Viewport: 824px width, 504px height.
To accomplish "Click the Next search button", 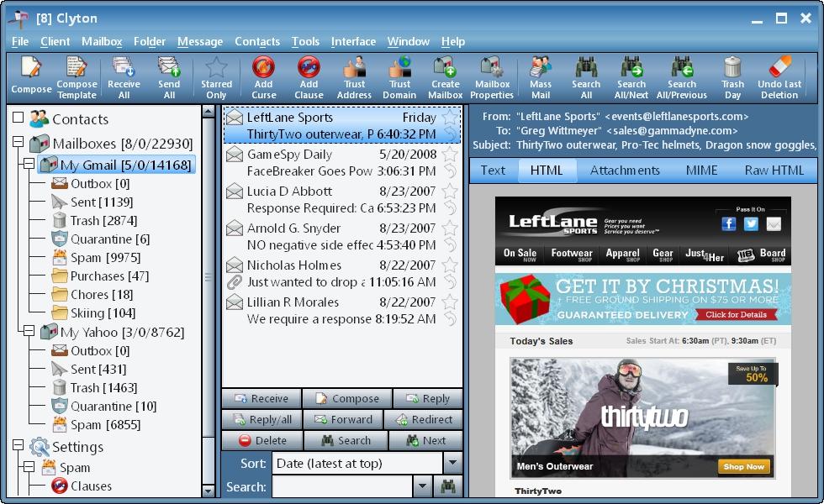I will click(x=425, y=440).
